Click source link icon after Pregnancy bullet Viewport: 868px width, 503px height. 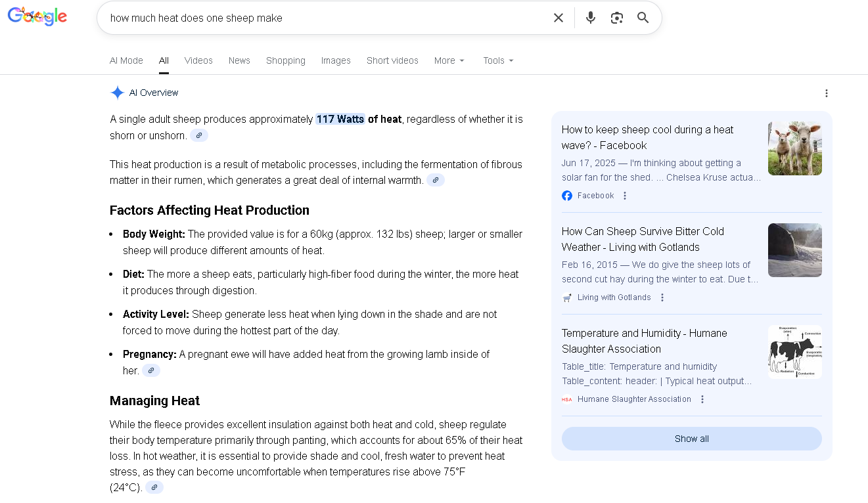tap(151, 370)
